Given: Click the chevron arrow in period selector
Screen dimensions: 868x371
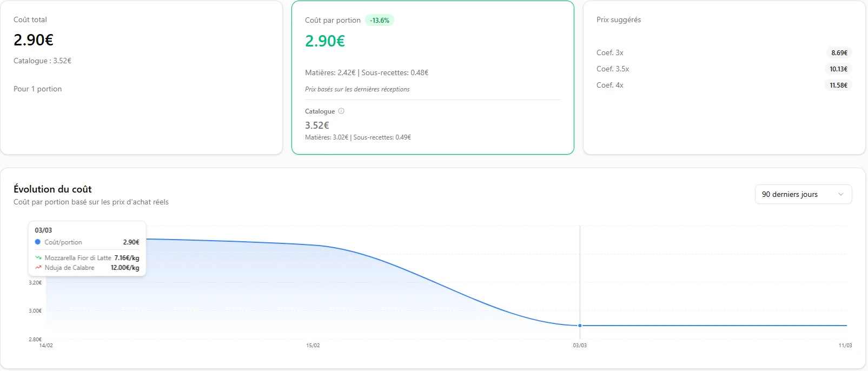Looking at the screenshot, I should [x=841, y=195].
